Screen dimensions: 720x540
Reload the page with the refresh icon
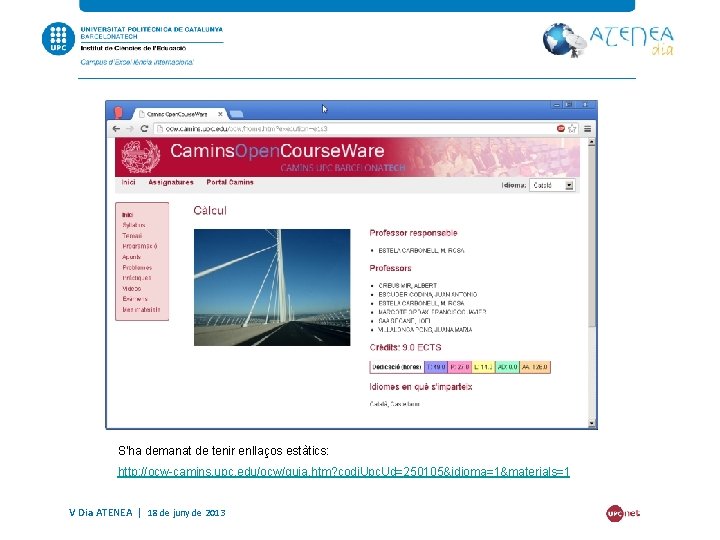144,129
